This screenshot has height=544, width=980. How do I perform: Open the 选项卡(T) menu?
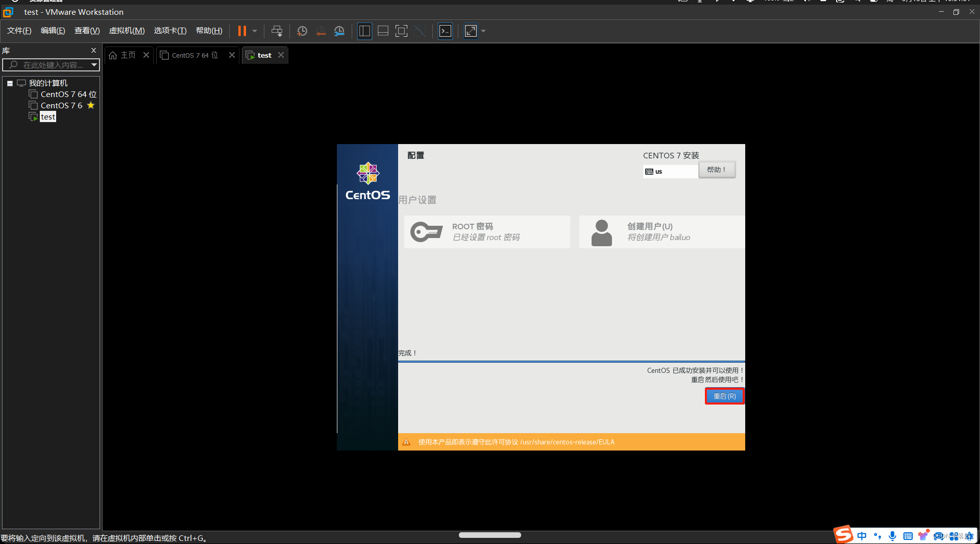[x=170, y=31]
